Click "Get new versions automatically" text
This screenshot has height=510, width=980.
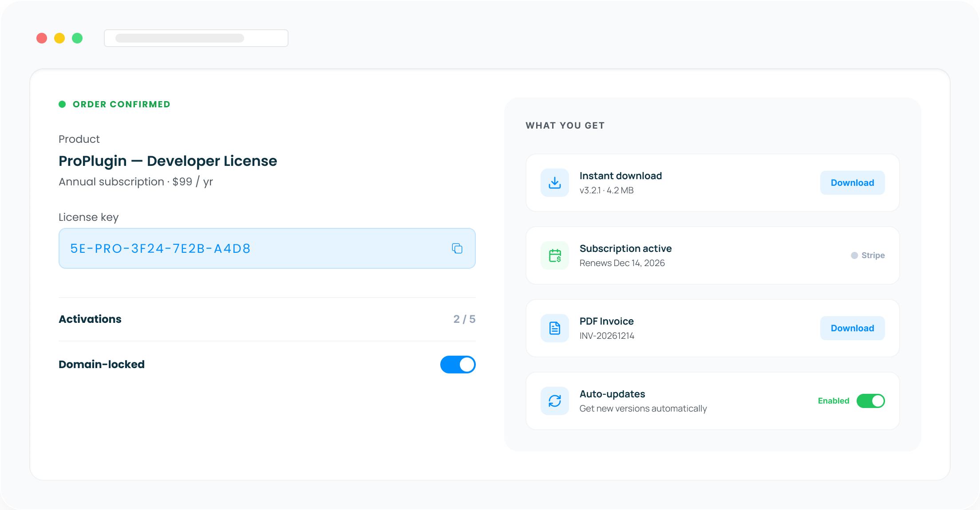pos(643,409)
